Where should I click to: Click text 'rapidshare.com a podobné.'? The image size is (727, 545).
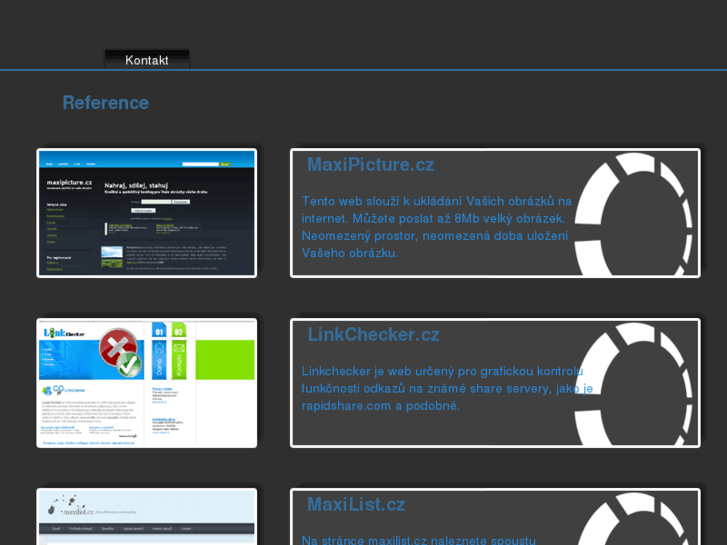381,406
